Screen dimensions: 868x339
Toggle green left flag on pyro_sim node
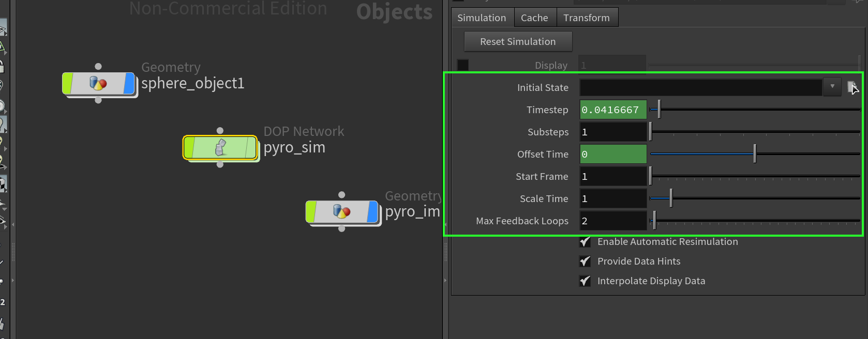point(189,148)
